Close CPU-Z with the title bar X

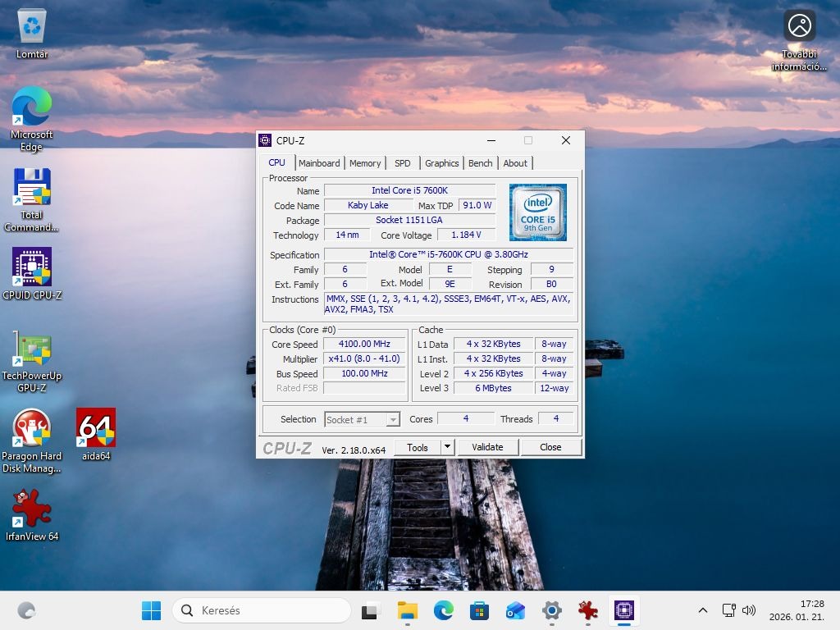click(566, 140)
